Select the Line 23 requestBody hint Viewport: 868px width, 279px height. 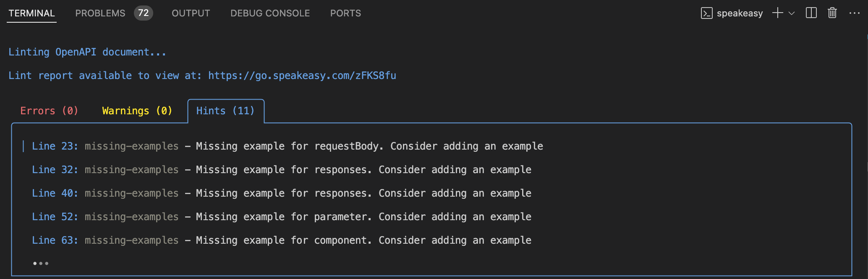pos(287,146)
